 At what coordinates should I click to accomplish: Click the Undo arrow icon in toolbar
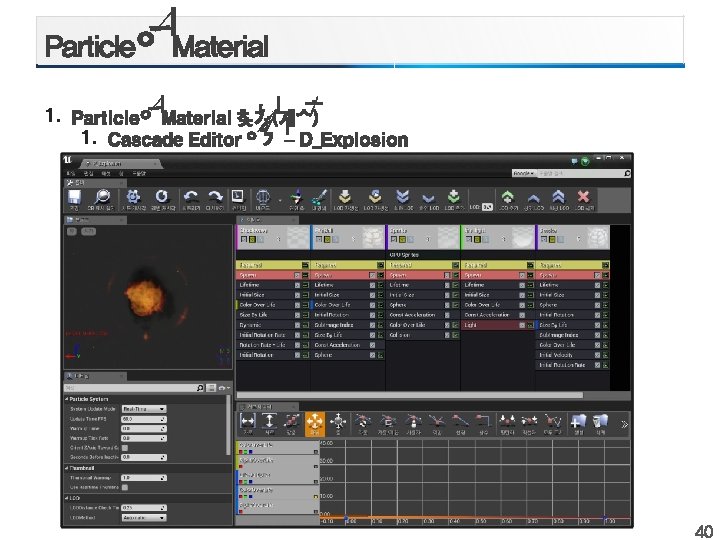(191, 197)
